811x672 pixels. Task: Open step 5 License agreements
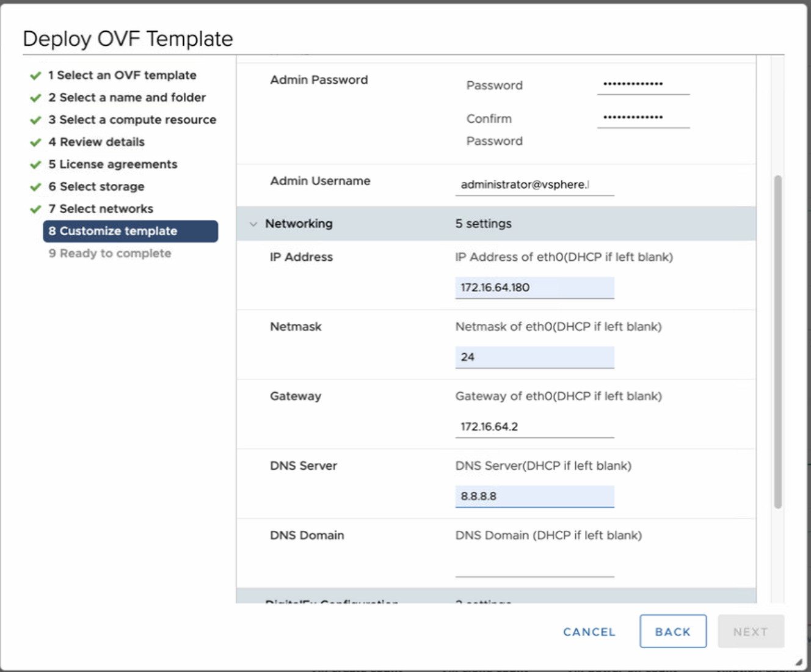(112, 164)
